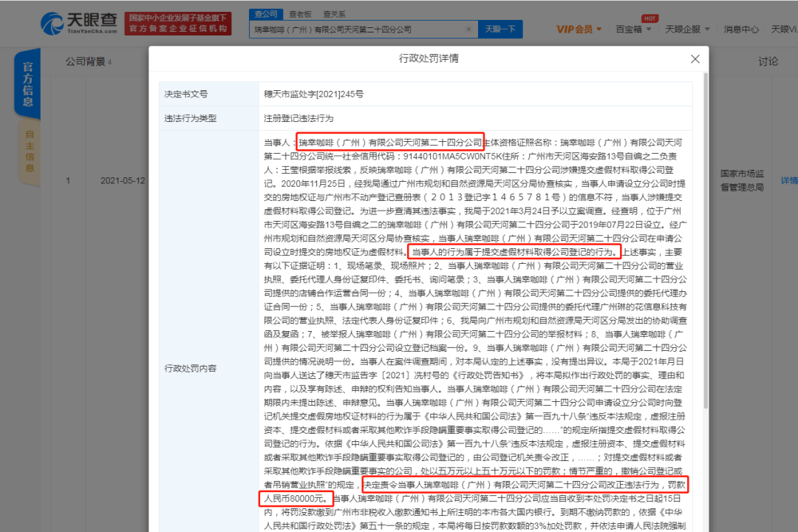This screenshot has height=532, width=798.
Task: Click the 国家市场监督管理总局 cell
Action: coord(742,181)
